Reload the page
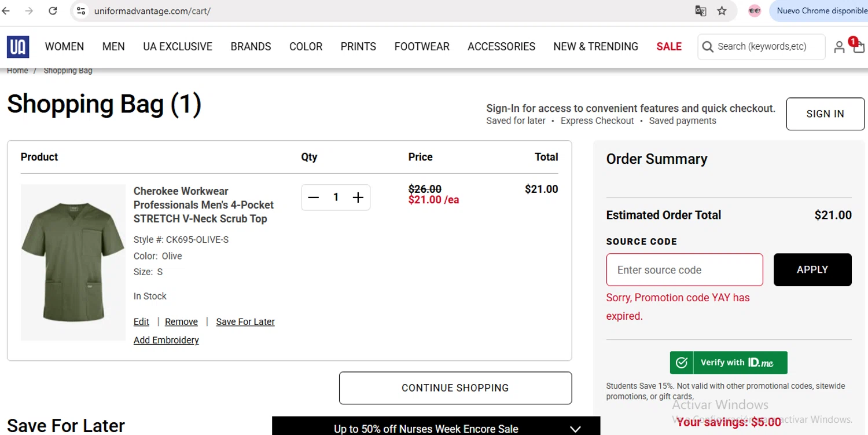868x435 pixels. 53,11
